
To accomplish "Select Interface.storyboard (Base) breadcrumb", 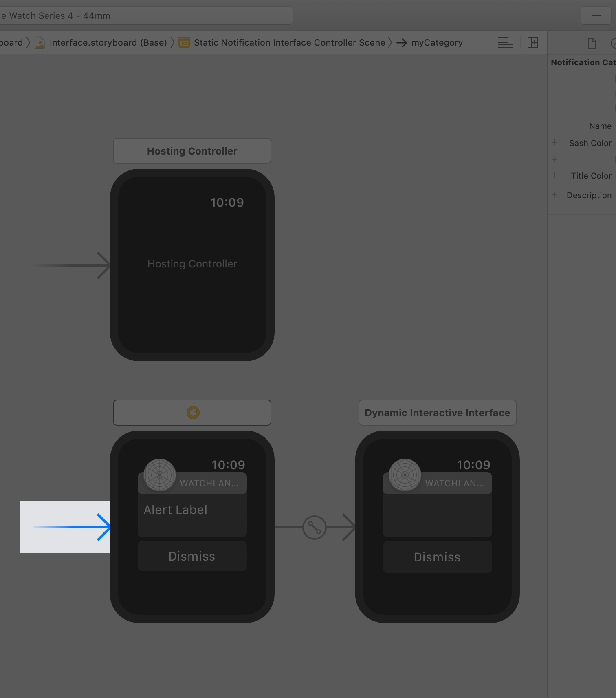I will 102,42.
